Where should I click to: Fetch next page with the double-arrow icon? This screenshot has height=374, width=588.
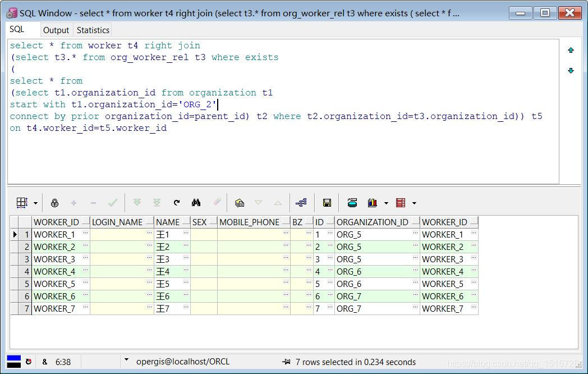[x=137, y=203]
